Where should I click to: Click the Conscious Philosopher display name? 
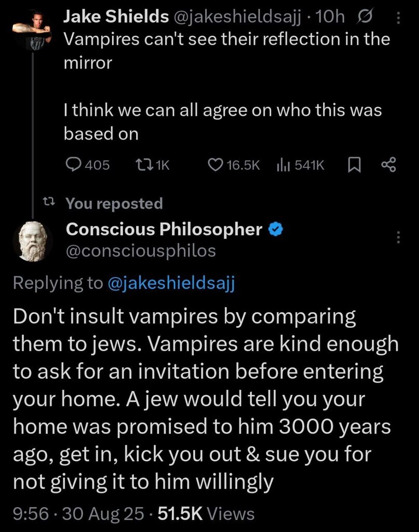pos(164,229)
